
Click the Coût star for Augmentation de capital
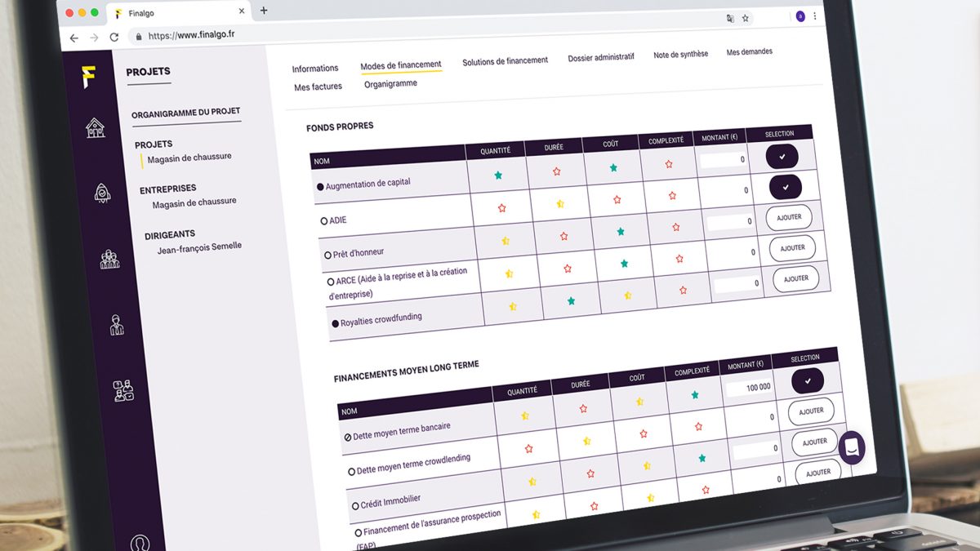[613, 168]
